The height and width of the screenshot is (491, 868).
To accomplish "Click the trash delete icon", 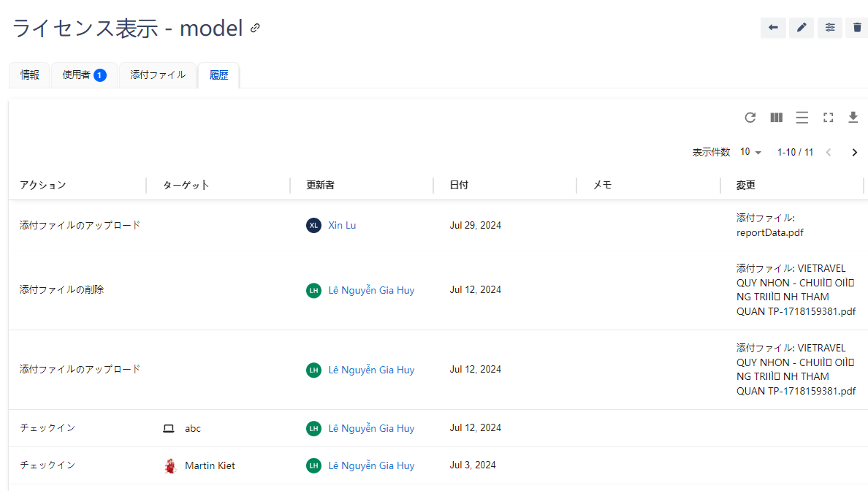I will [857, 28].
